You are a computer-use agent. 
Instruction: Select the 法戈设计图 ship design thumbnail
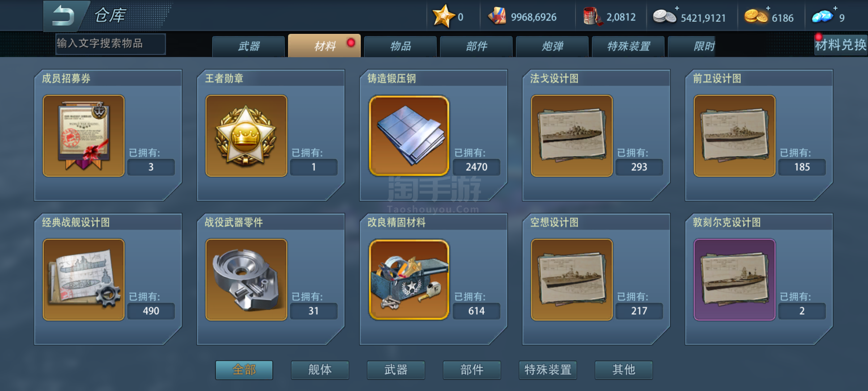(x=572, y=136)
